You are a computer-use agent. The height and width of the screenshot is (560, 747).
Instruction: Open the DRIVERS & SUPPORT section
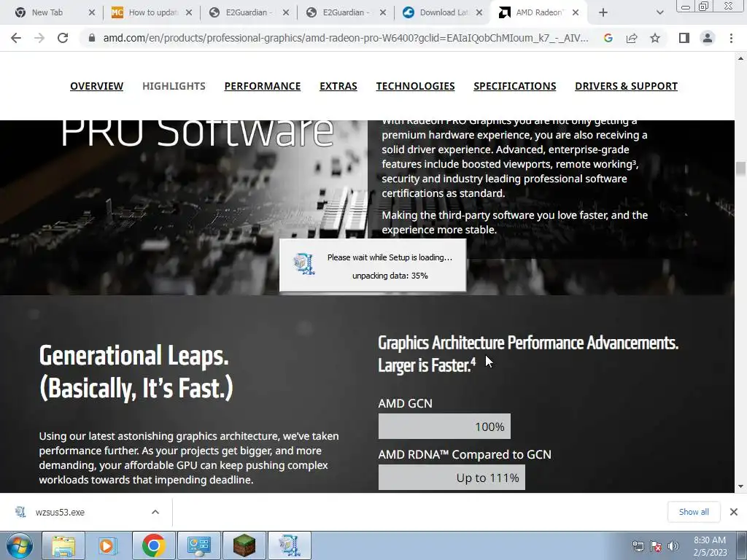(x=626, y=86)
